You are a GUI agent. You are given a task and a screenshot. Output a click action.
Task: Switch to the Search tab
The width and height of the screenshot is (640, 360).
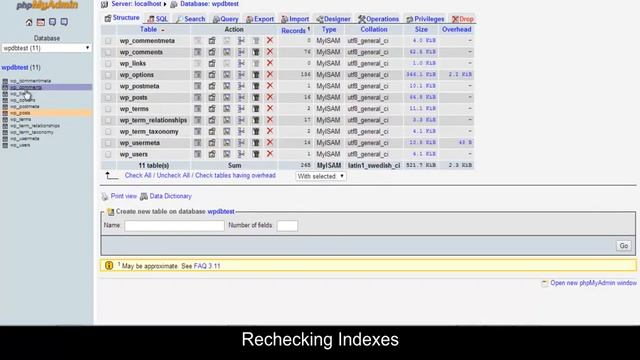[x=191, y=19]
